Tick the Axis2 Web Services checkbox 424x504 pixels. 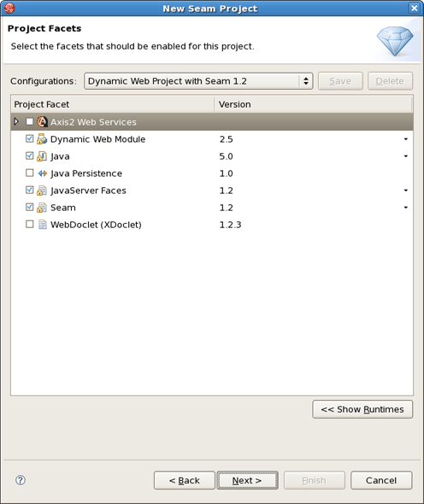[x=30, y=121]
